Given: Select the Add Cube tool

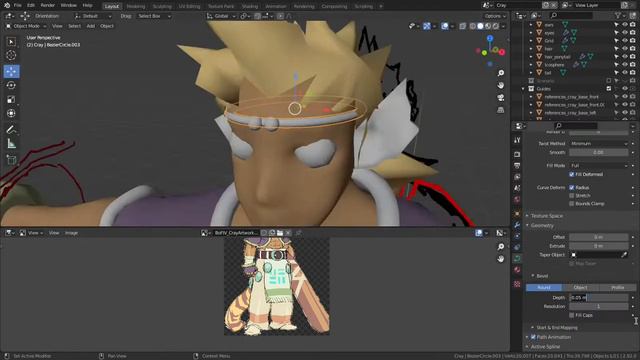Looking at the screenshot, I should pyautogui.click(x=11, y=160).
